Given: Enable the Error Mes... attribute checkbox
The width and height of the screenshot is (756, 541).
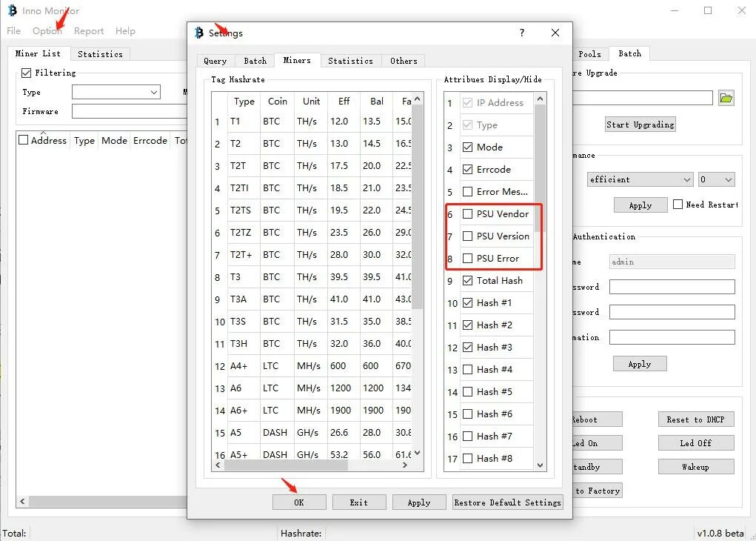Looking at the screenshot, I should (467, 192).
